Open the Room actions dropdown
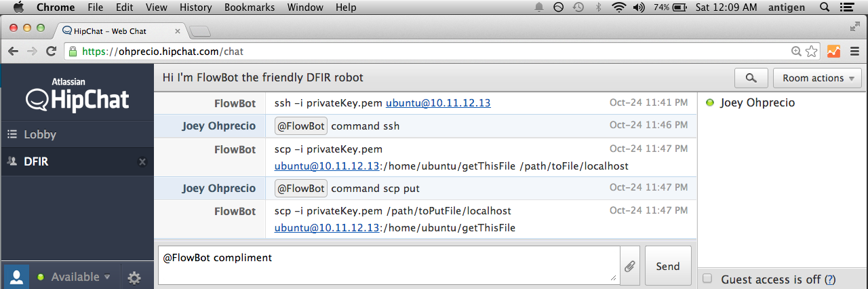Image resolution: width=868 pixels, height=289 pixels. tap(818, 78)
